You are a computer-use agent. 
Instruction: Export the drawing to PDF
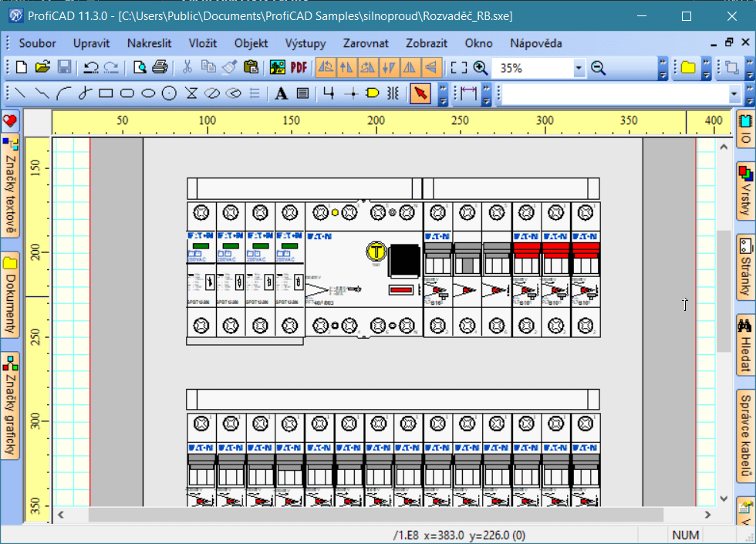point(299,67)
